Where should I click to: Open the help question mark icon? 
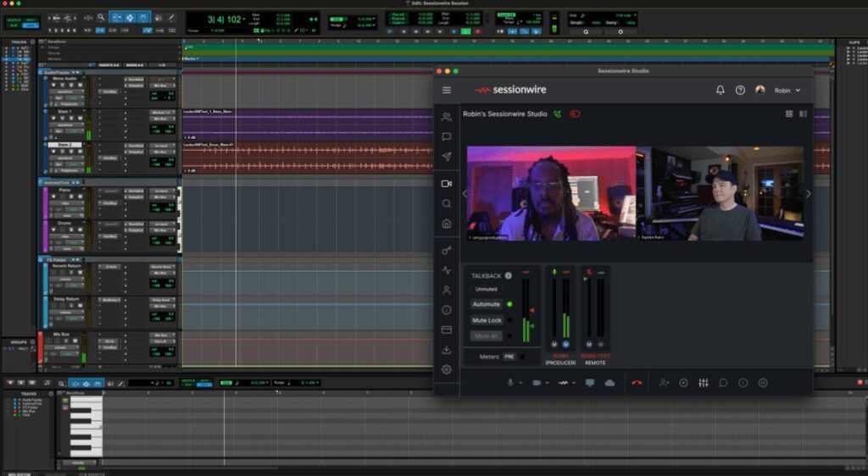pos(740,90)
